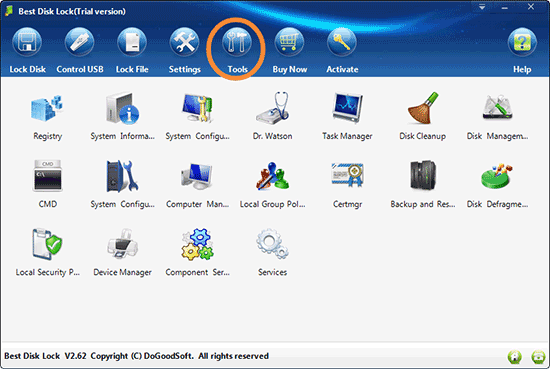The image size is (550, 369).
Task: Open System Configuration with monitor and wrench icon
Action: click(197, 116)
